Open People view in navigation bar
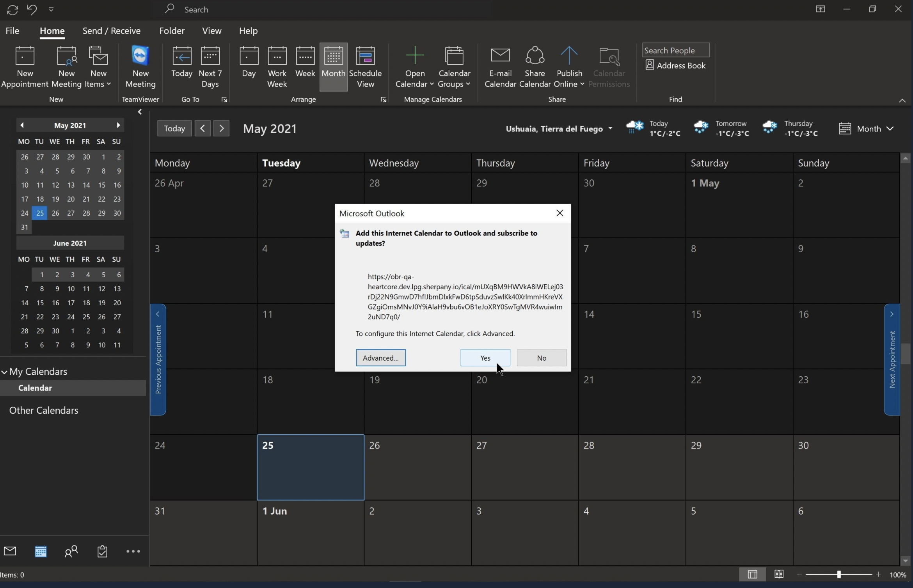 71,551
